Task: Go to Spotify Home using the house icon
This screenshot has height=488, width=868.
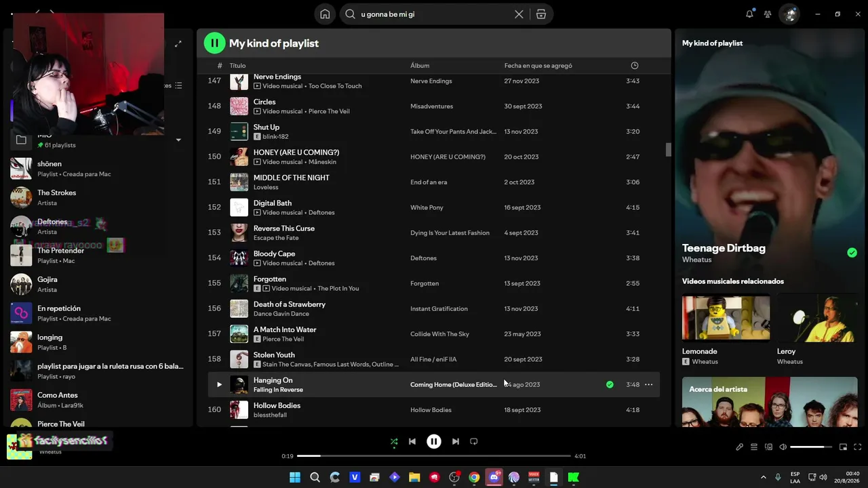Action: click(x=325, y=14)
